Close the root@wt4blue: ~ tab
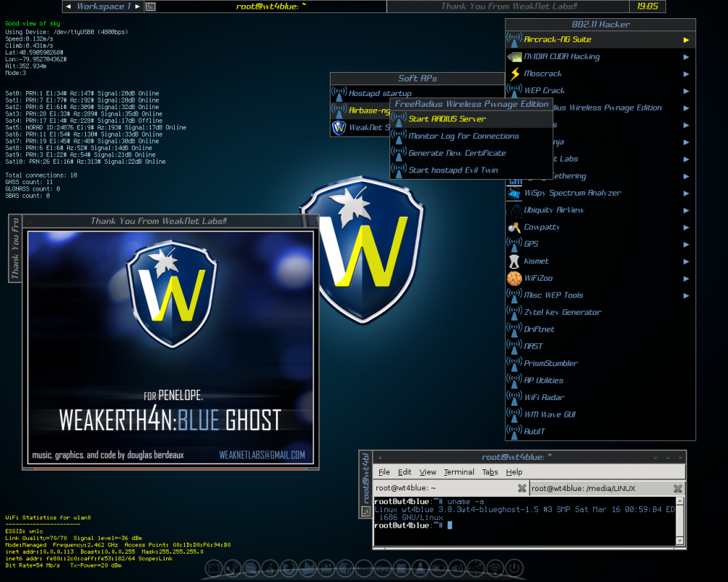This screenshot has height=582, width=728. (x=522, y=488)
